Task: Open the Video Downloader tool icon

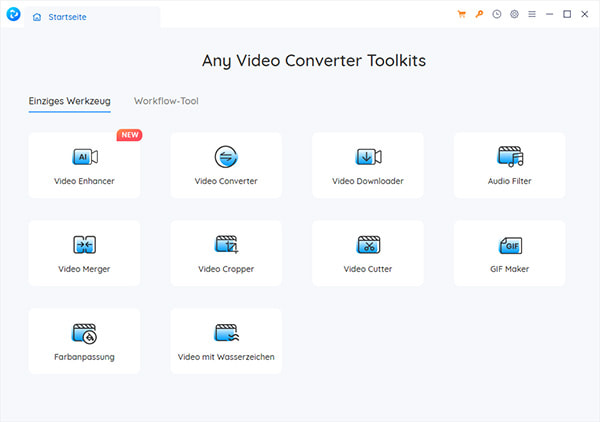Action: pyautogui.click(x=368, y=156)
